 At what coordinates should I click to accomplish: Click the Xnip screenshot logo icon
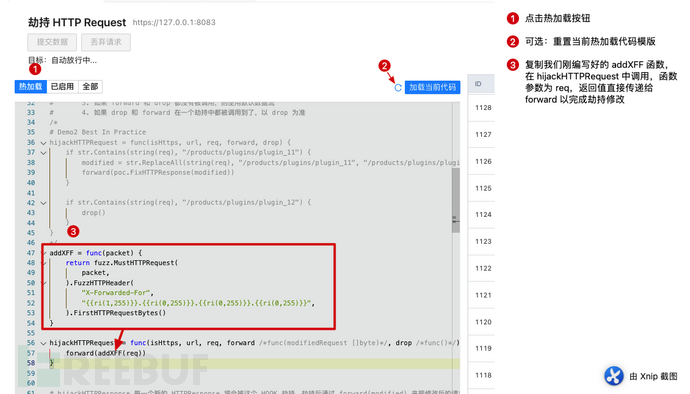pos(613,376)
